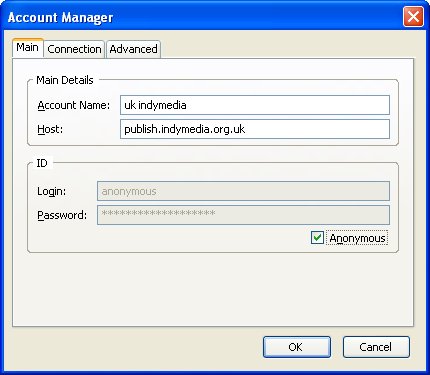The width and height of the screenshot is (430, 375).
Task: Click the Anonymous checkbox label text
Action: click(x=357, y=238)
